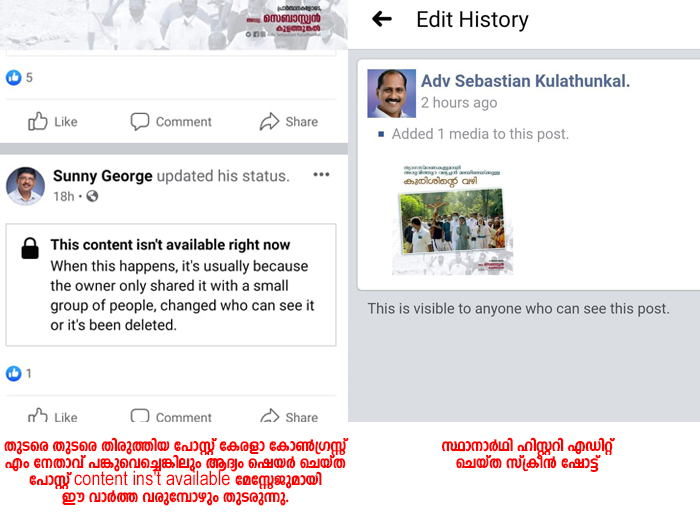Click the Comment button under Sunny George's post
The width and height of the screenshot is (700, 528).
171,416
